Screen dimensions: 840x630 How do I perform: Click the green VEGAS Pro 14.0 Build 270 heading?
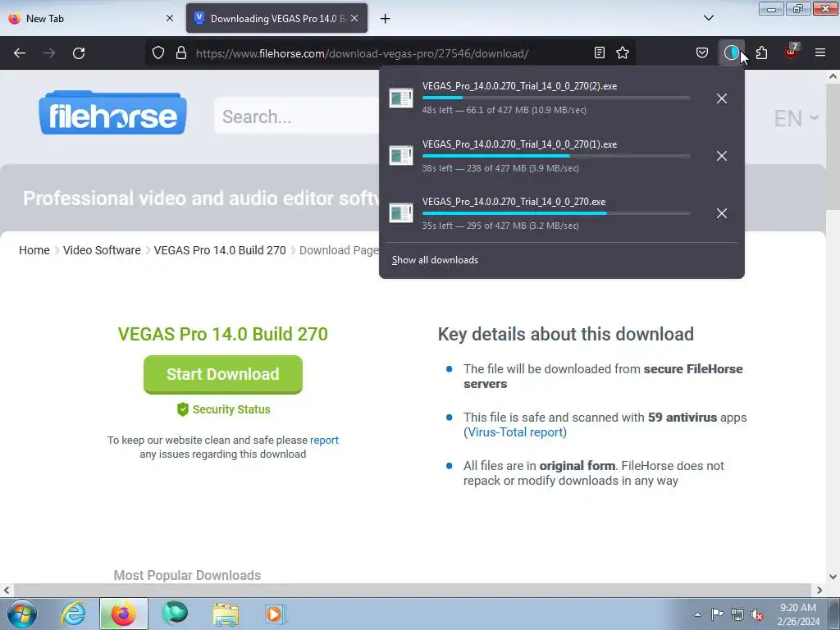tap(223, 334)
